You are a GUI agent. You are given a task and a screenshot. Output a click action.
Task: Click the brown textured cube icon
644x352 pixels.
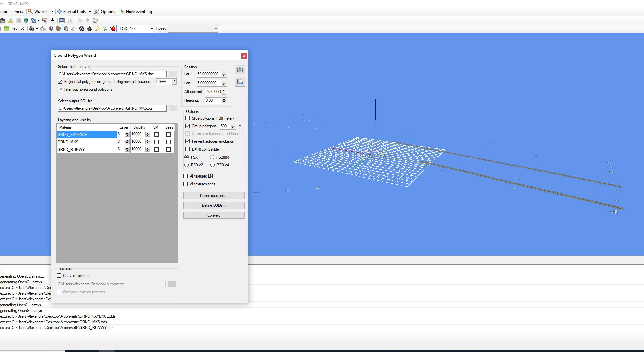[58, 29]
